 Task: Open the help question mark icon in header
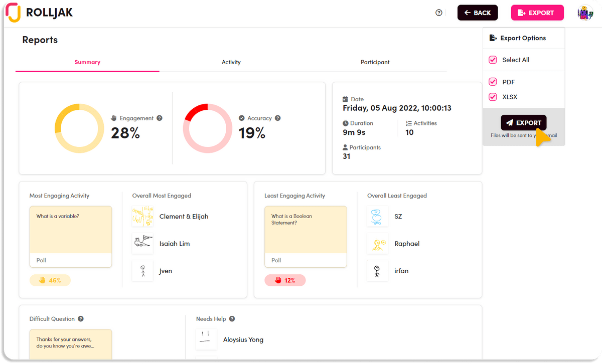coord(439,13)
